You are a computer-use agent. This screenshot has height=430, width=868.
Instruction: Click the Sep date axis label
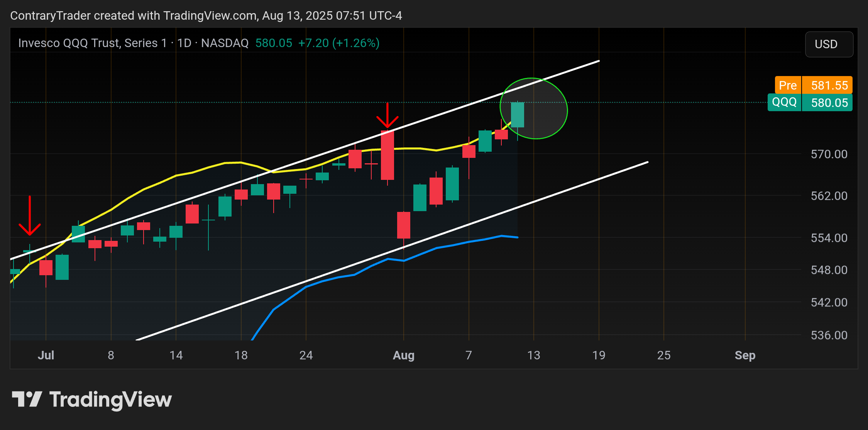[745, 355]
